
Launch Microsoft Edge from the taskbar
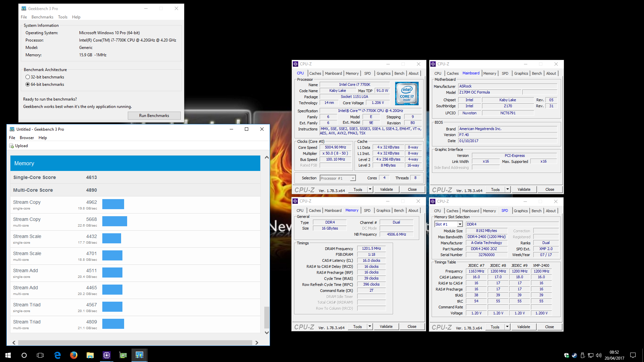pyautogui.click(x=57, y=355)
